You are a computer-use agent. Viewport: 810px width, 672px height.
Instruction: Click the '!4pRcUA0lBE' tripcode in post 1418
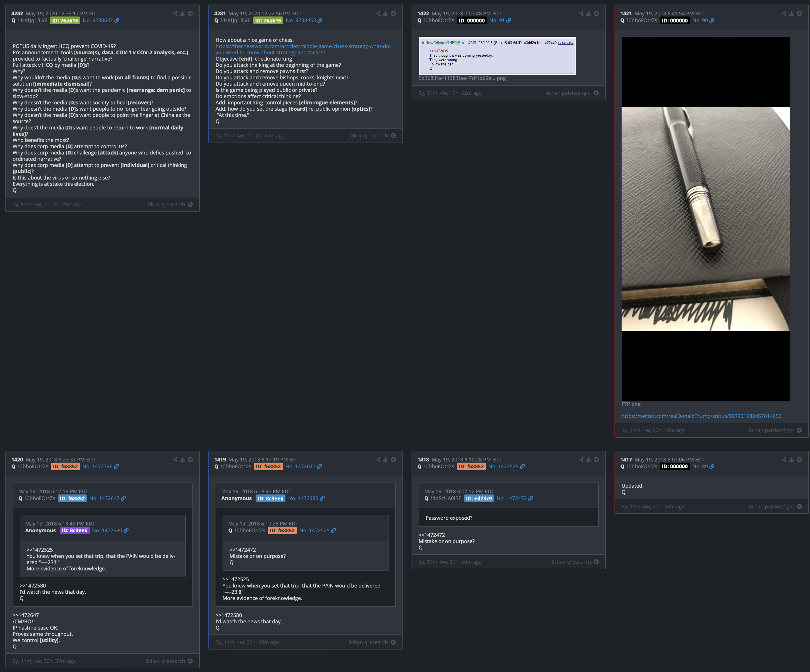tap(446, 498)
